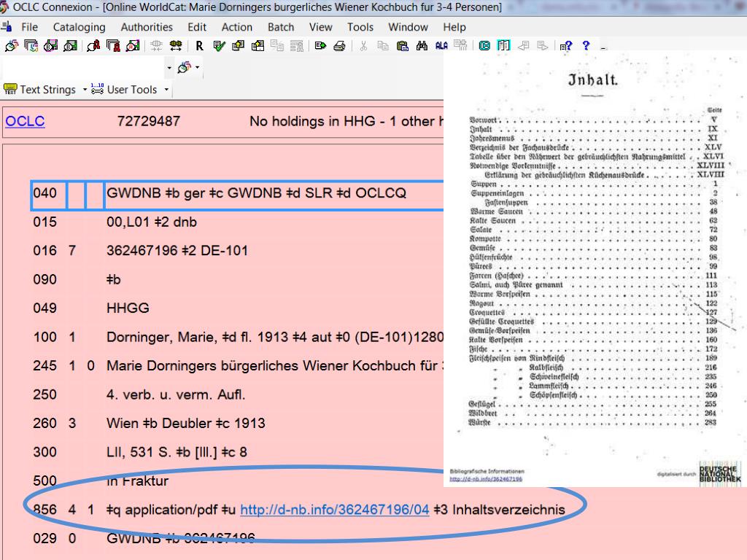Expand the User Tools dropdown arrow
Image resolution: width=747 pixels, height=560 pixels.
tap(166, 89)
